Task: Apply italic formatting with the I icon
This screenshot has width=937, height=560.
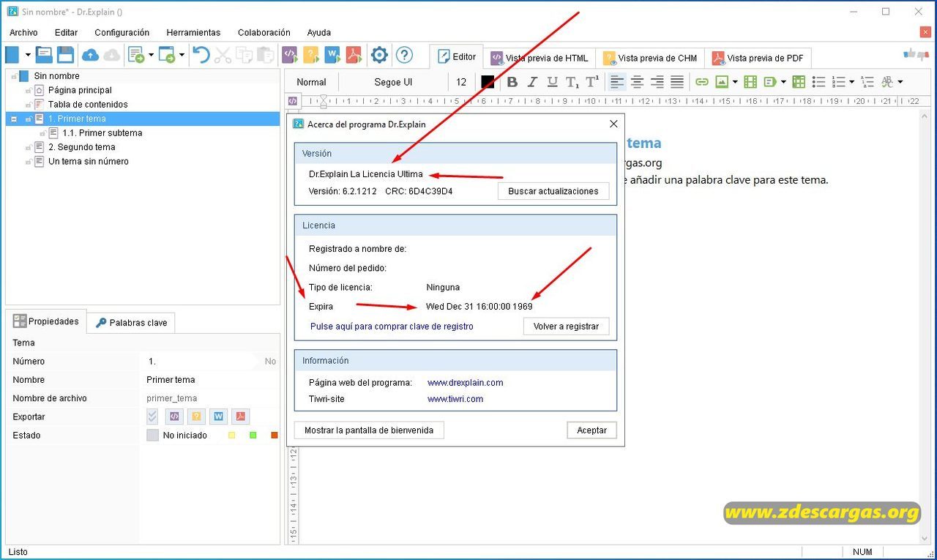Action: point(532,82)
